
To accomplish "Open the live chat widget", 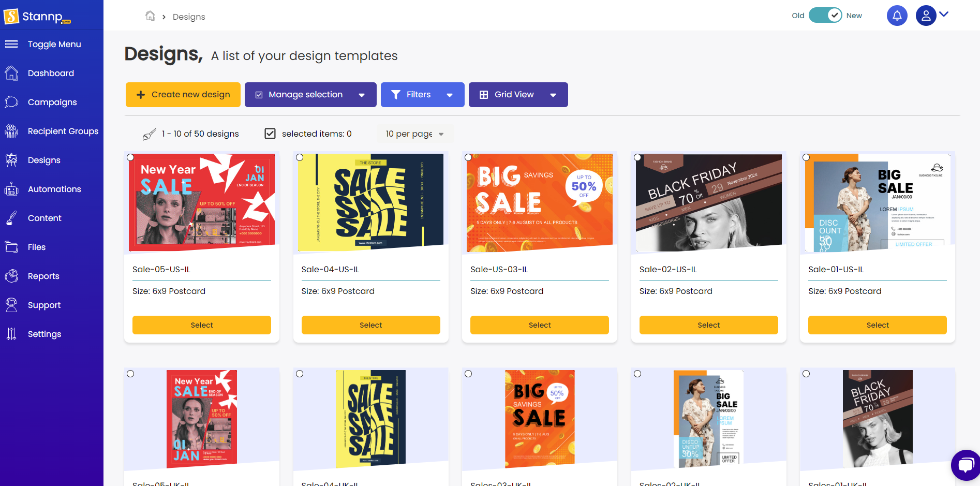I will (965, 465).
